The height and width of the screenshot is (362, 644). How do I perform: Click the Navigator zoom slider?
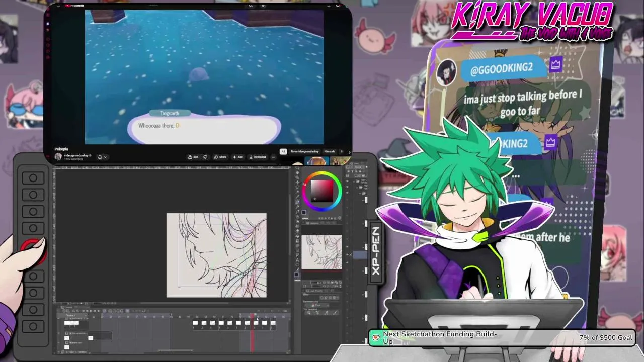point(311,282)
